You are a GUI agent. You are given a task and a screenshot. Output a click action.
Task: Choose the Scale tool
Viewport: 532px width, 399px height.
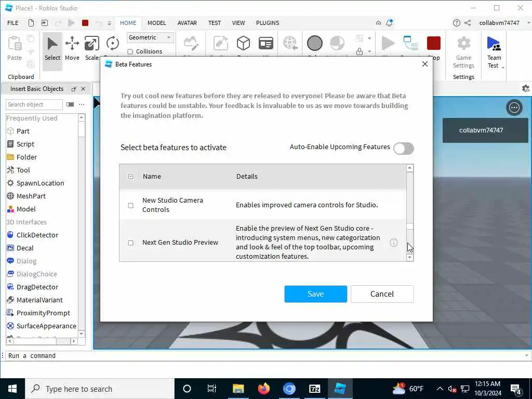(91, 49)
